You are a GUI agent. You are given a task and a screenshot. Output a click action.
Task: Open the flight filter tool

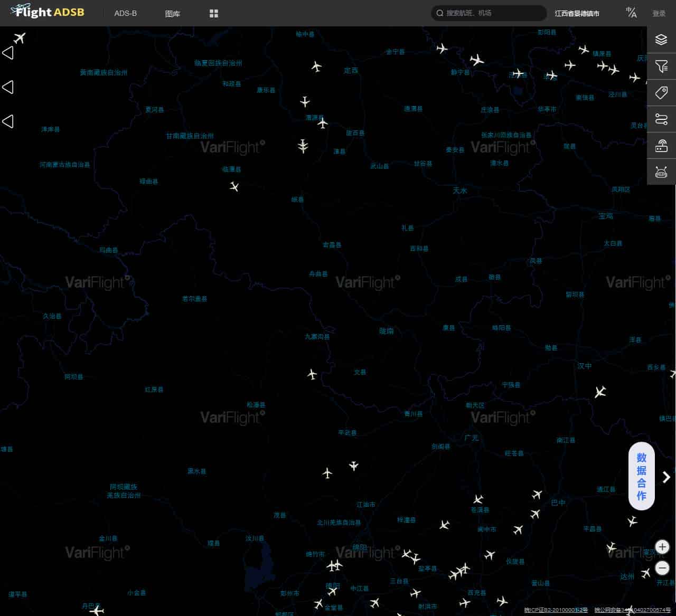click(x=661, y=67)
